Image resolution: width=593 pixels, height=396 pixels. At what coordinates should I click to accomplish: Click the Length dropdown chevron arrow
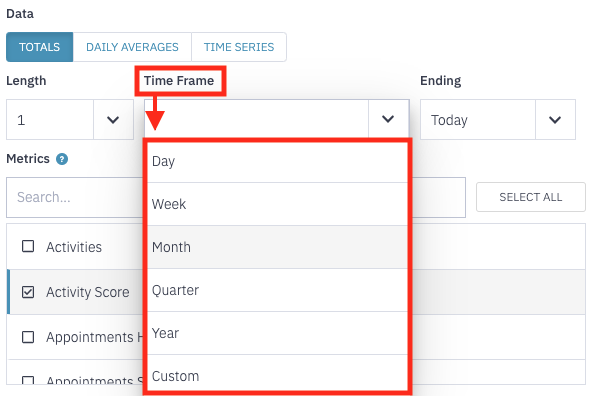click(x=113, y=120)
